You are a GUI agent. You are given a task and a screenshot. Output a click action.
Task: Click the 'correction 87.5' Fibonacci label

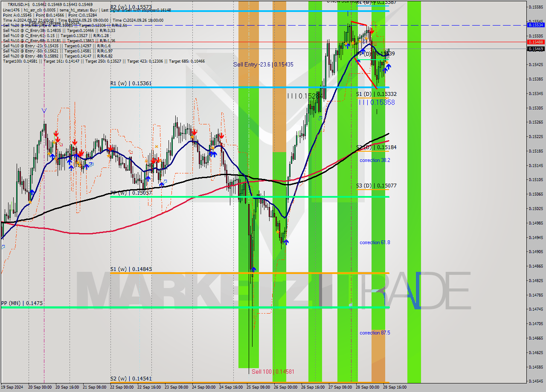(375, 333)
